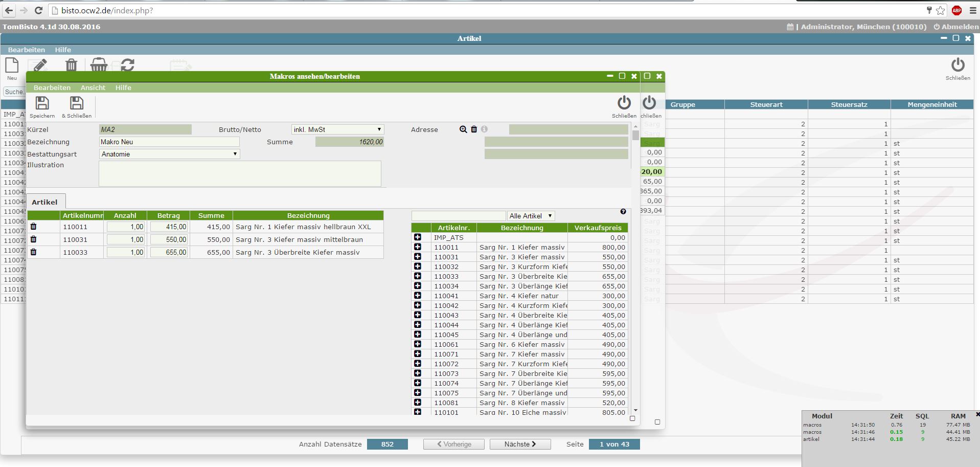This screenshot has width=980, height=467.
Task: Open the Alle Artikel filter dropdown
Action: (x=531, y=216)
